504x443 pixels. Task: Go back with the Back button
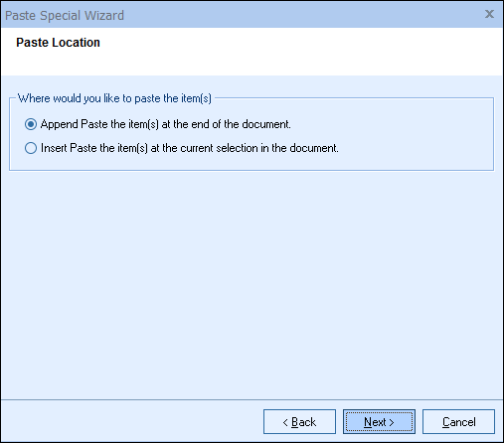pos(299,422)
